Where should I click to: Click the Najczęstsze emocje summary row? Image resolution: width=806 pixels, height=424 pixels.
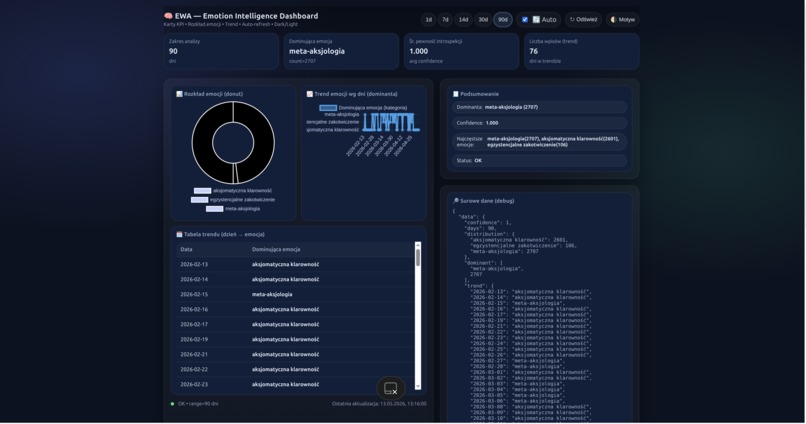click(540, 142)
